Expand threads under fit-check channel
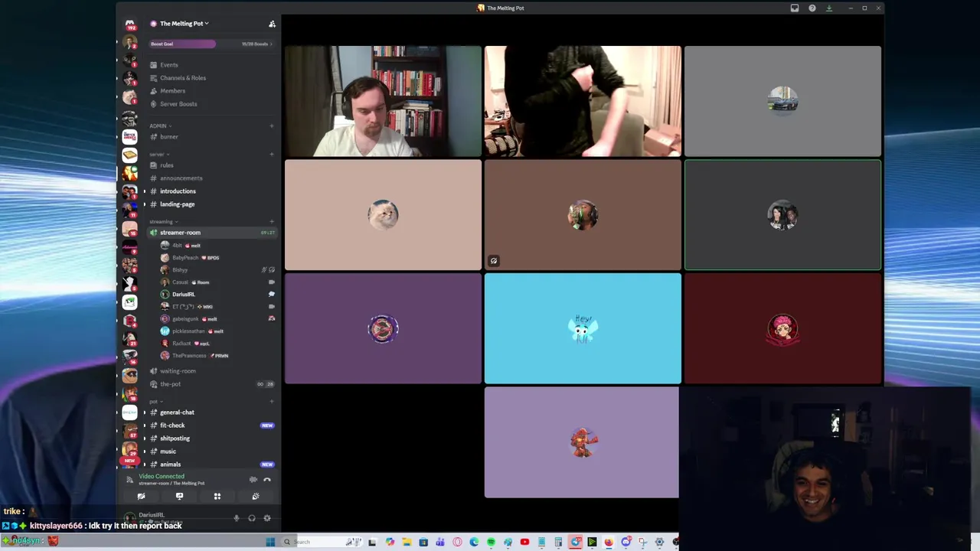Viewport: 980px width, 551px height. tap(144, 425)
